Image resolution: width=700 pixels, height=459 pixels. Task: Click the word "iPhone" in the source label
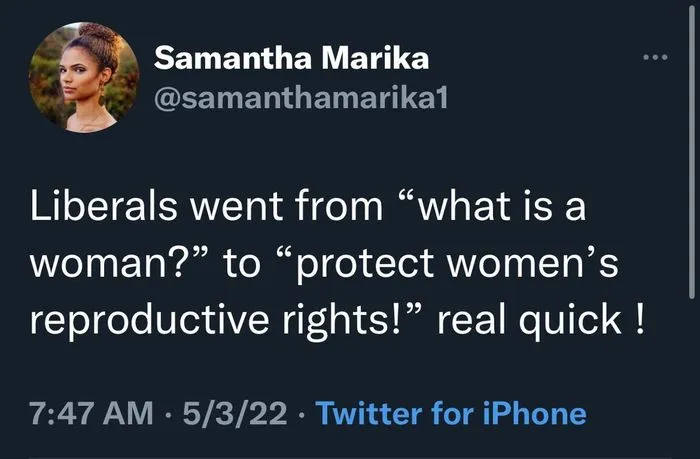(x=540, y=413)
